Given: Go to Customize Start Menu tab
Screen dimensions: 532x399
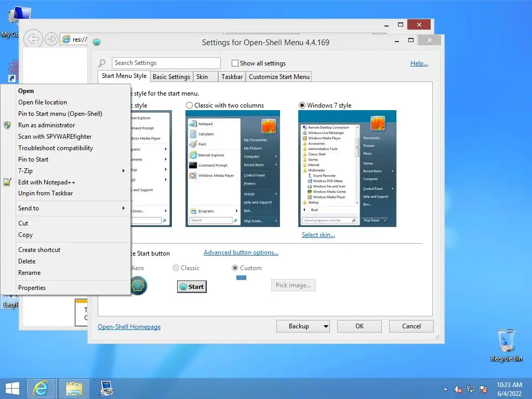Looking at the screenshot, I should (x=279, y=77).
